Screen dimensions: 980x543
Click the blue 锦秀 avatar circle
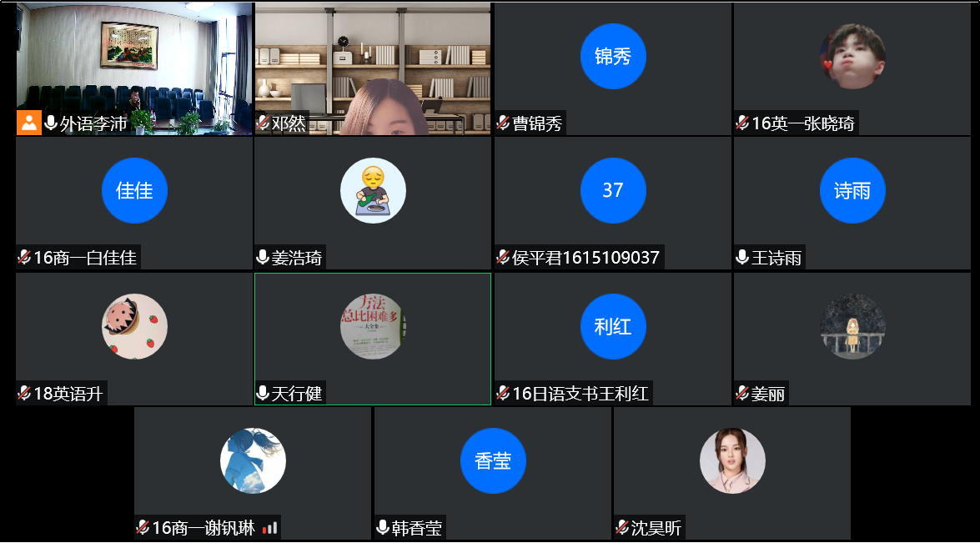click(612, 57)
